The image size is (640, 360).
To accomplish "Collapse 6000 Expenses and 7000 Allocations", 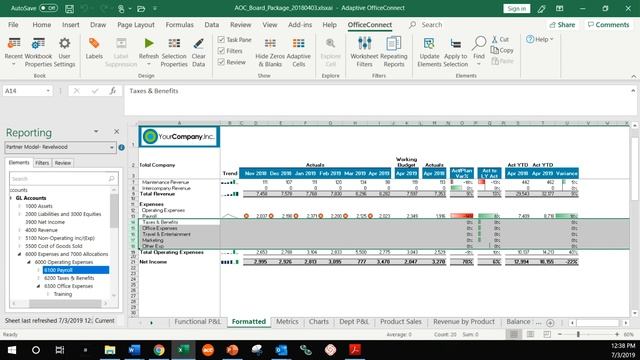I will coord(19,254).
